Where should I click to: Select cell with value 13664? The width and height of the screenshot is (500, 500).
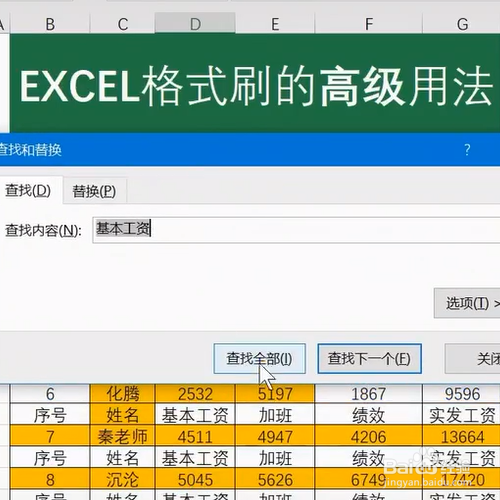pyautogui.click(x=462, y=436)
